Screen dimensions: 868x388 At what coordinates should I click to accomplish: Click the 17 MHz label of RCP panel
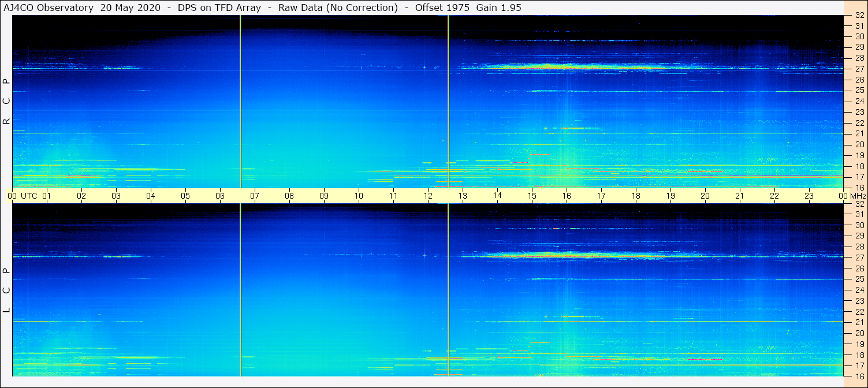pyautogui.click(x=859, y=177)
